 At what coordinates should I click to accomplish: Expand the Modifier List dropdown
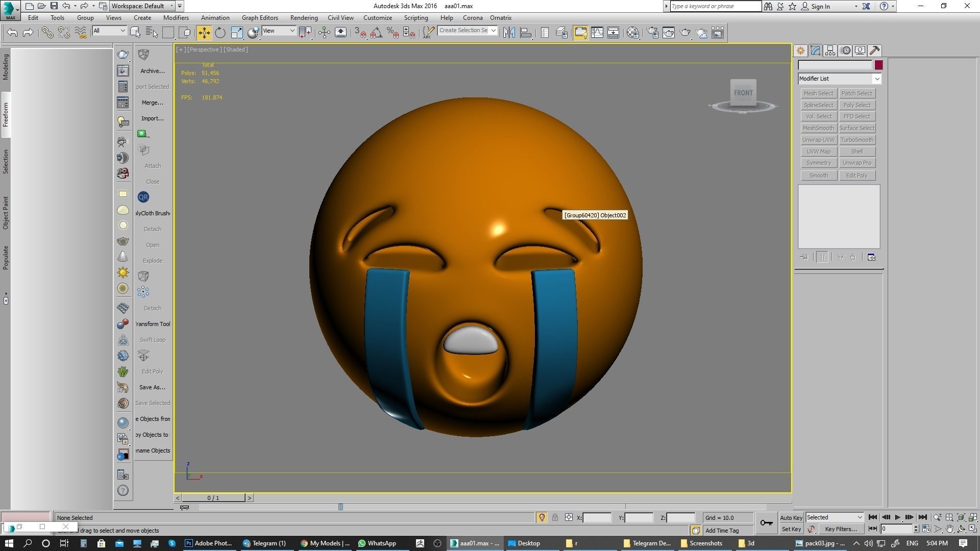pos(876,79)
